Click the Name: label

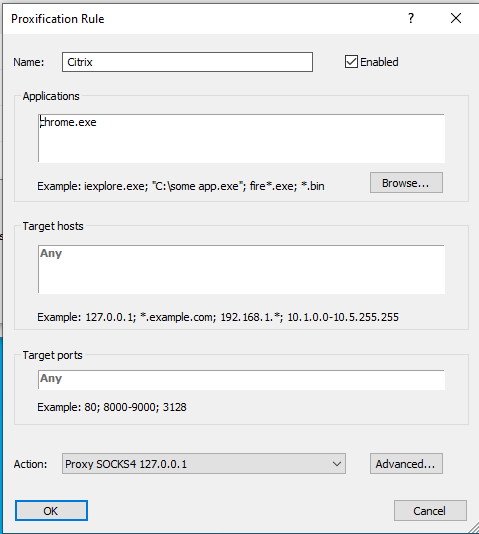click(29, 62)
